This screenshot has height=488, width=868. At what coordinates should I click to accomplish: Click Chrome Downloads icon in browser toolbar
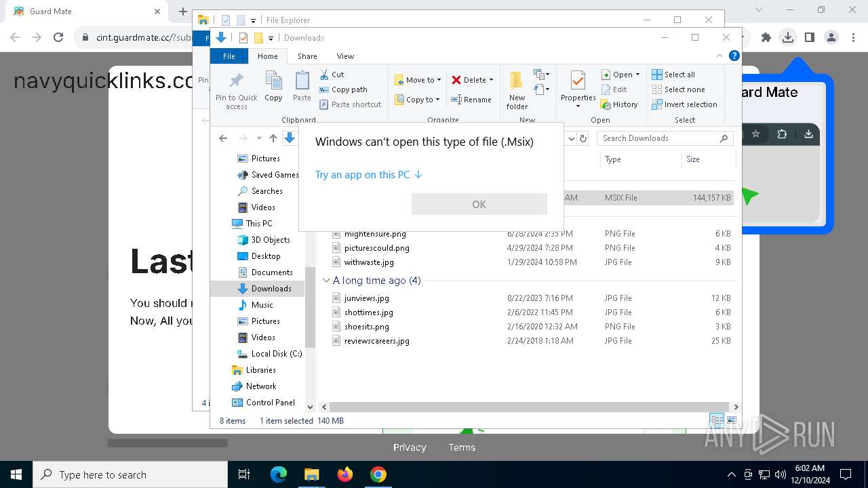point(787,37)
